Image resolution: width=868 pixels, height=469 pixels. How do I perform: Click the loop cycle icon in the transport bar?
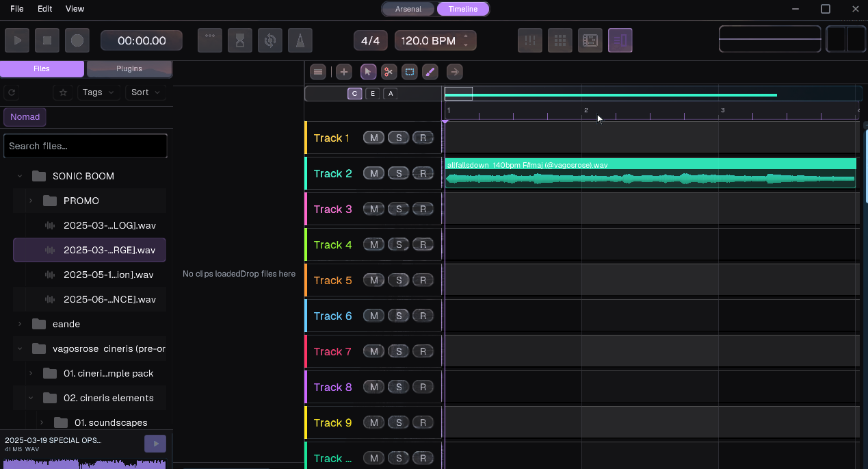[269, 40]
